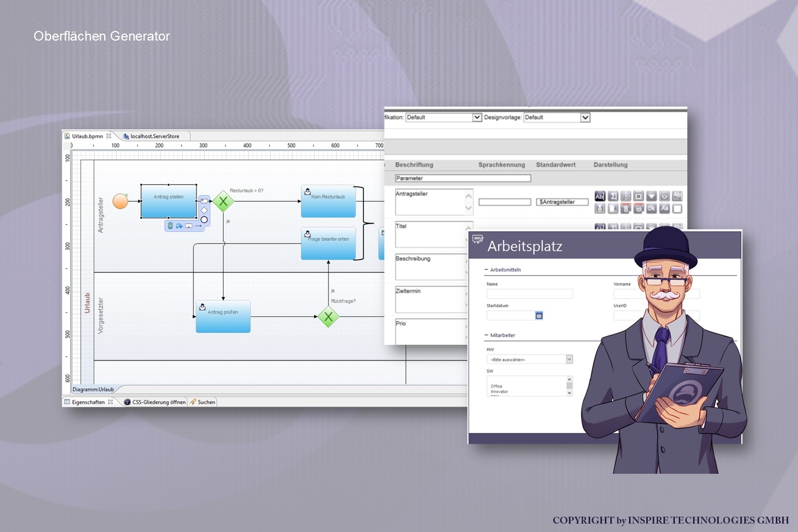Click the SW list scroll-up arrow
798x532 pixels.
pyautogui.click(x=569, y=379)
